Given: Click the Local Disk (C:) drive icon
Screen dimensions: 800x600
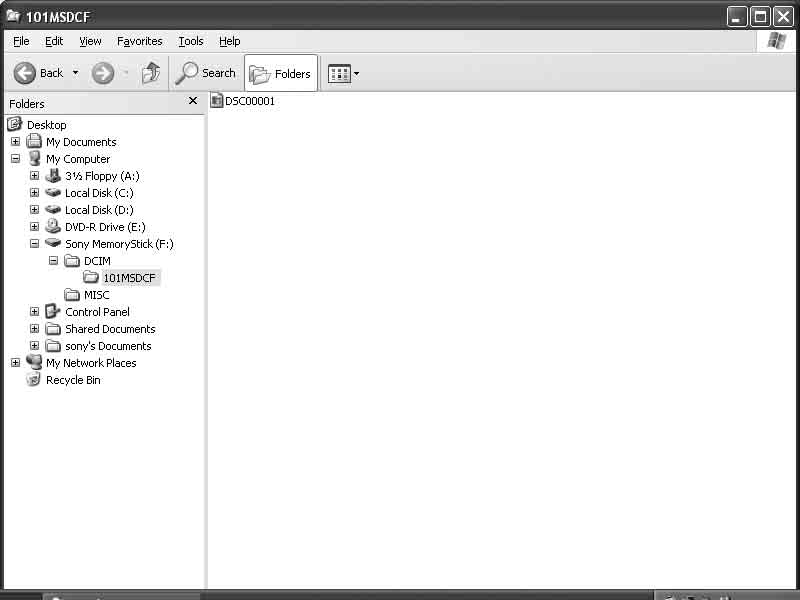Looking at the screenshot, I should point(53,192).
